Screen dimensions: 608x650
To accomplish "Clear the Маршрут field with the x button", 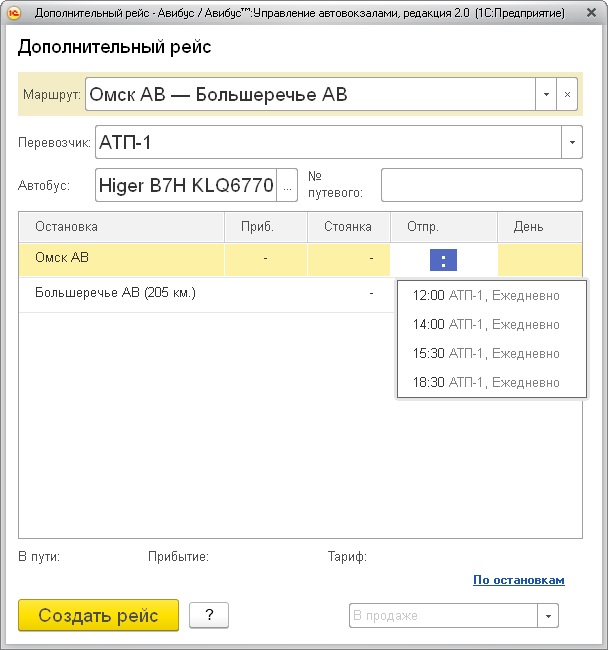I will 567,94.
